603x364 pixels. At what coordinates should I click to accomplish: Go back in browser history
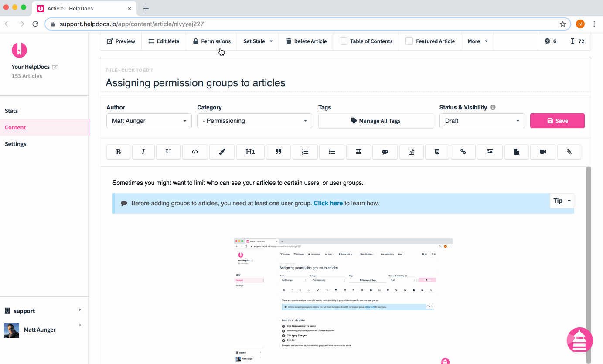7,24
